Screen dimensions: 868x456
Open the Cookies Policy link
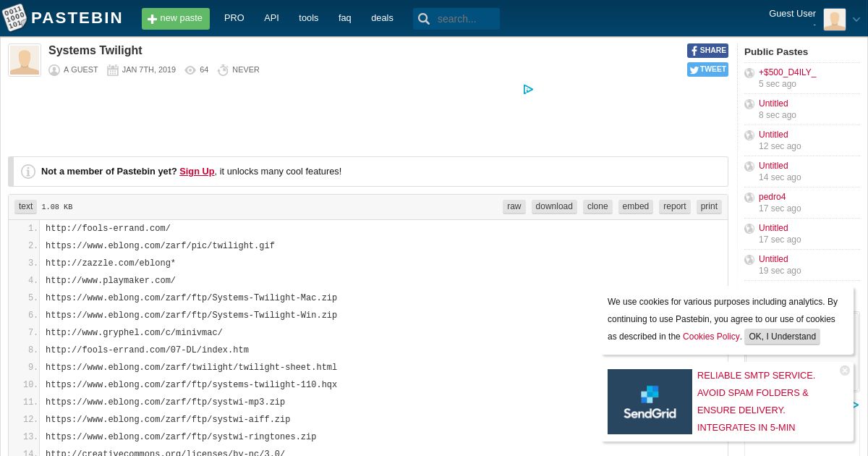[711, 337]
